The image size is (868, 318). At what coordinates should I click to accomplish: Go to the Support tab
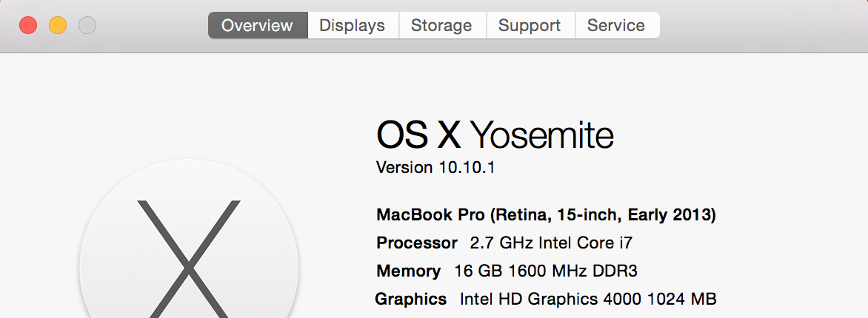pos(529,25)
